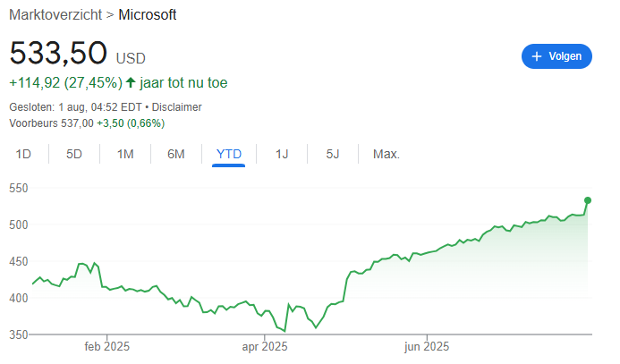
Task: Select the 5D time range tab
Action: pyautogui.click(x=74, y=154)
